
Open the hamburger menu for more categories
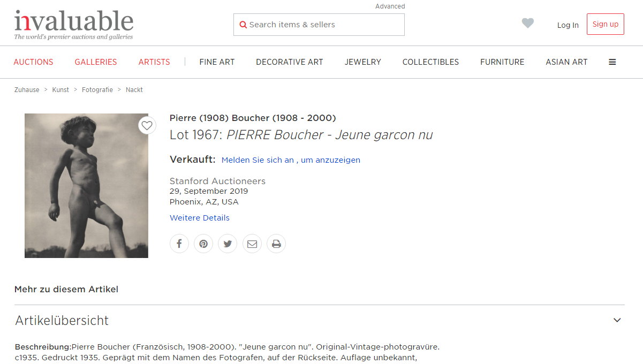tap(612, 62)
